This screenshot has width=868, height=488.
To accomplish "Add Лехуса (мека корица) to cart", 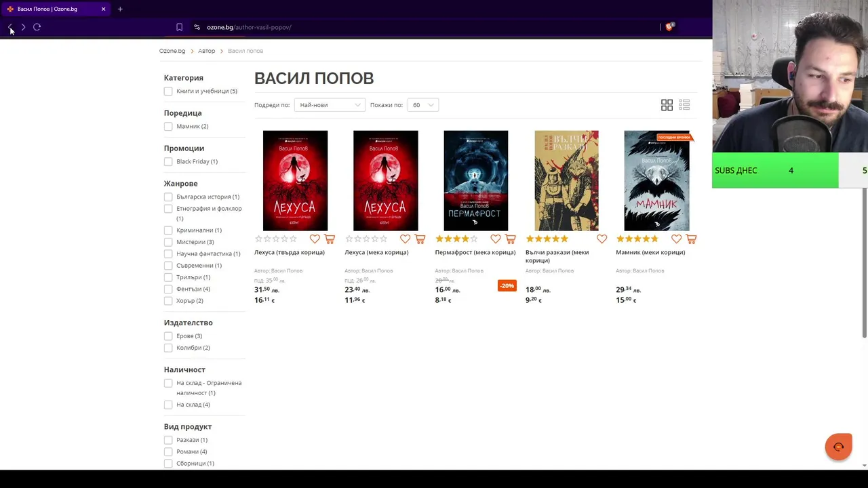I will [x=420, y=239].
